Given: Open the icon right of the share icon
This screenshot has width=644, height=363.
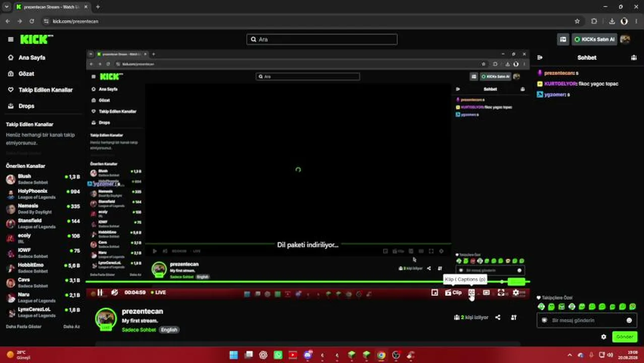Looking at the screenshot, I should [x=513, y=318].
